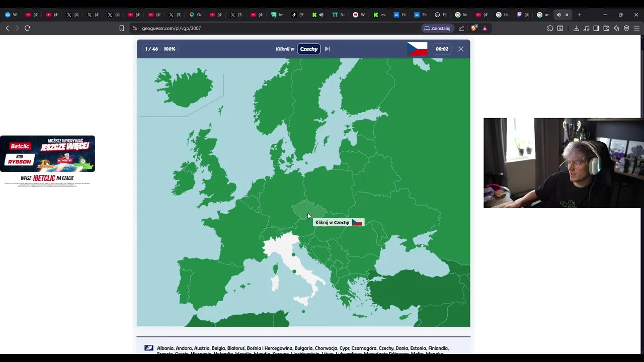This screenshot has width=644, height=362.
Task: Click 'Chorwacja' in the country list
Action: coord(326,348)
